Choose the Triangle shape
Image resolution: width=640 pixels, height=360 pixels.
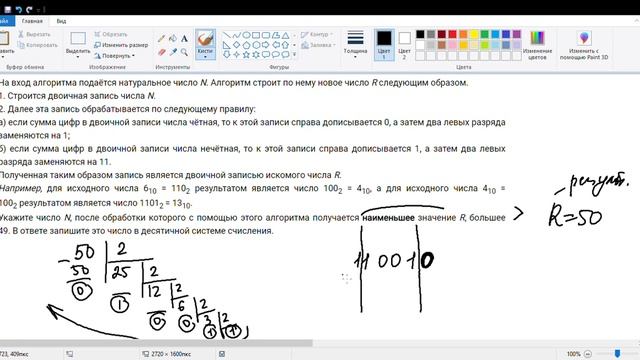pos(285,36)
